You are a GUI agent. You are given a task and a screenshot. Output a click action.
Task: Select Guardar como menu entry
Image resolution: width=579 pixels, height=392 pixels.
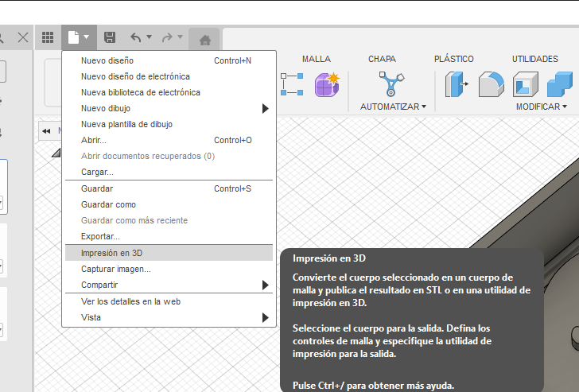pos(169,204)
